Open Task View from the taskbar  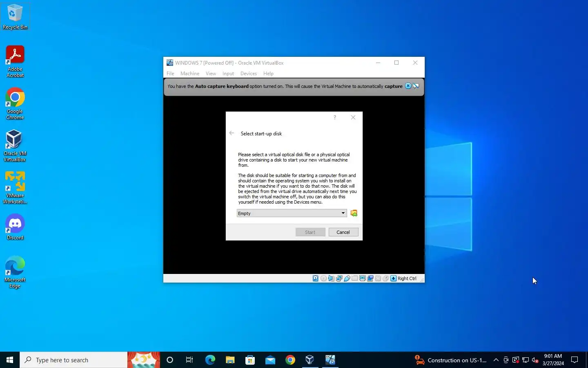coord(189,360)
